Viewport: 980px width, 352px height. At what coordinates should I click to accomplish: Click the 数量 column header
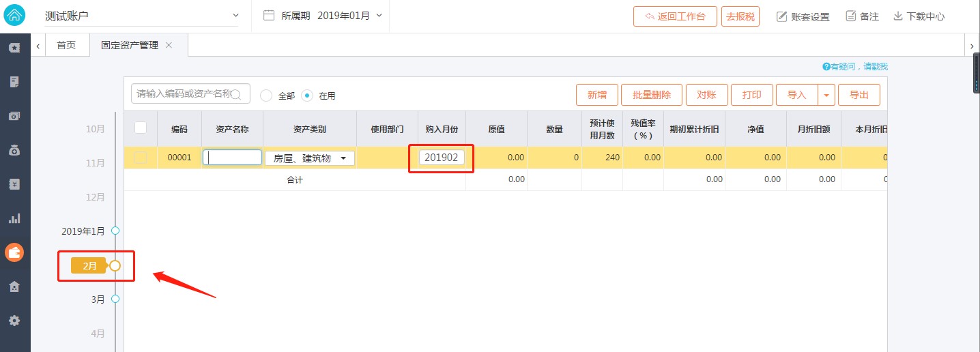pyautogui.click(x=554, y=128)
